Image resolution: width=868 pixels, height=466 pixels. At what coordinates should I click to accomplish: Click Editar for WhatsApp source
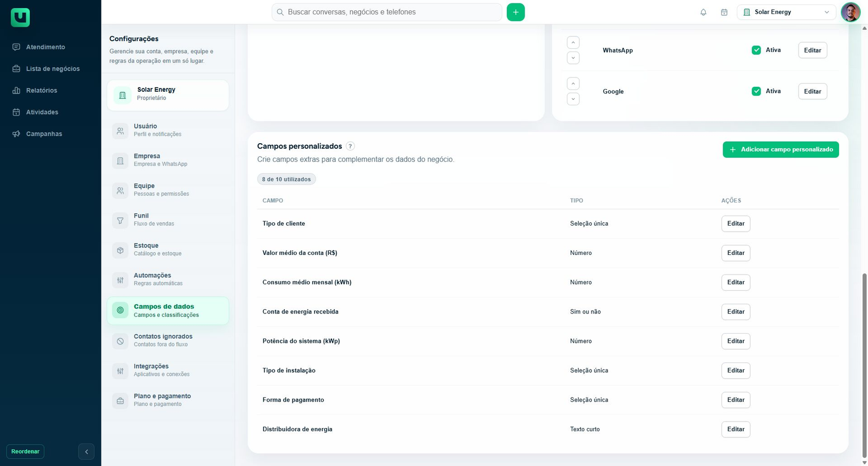tap(812, 50)
